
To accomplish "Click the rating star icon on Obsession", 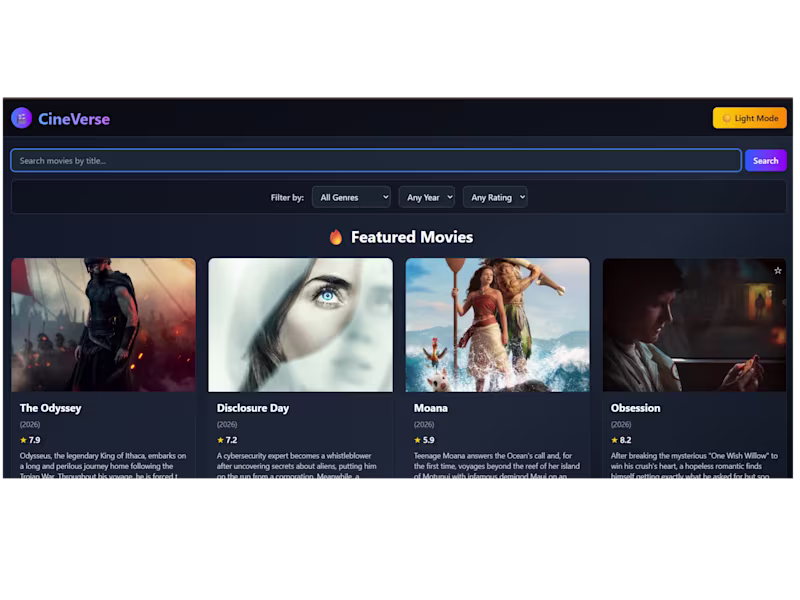I will click(x=614, y=440).
